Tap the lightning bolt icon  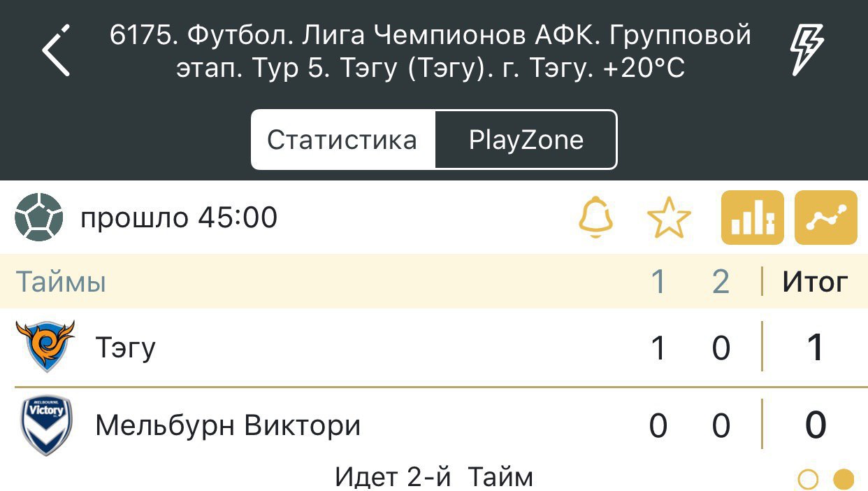806,50
